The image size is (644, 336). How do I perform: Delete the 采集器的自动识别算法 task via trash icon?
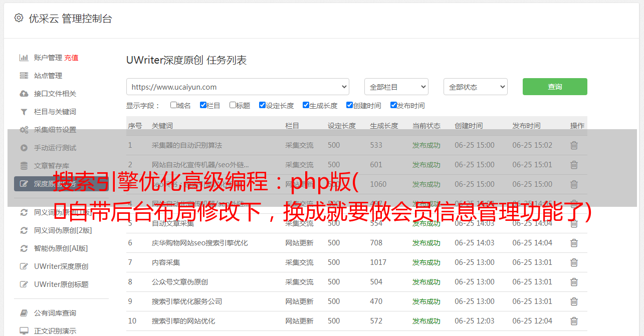[x=574, y=145]
